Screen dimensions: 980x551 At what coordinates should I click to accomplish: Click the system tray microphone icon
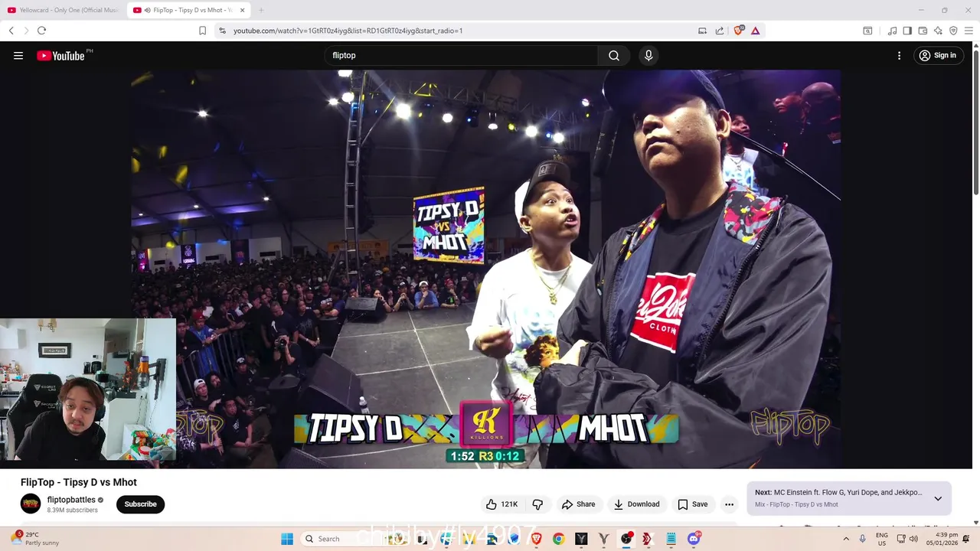click(862, 539)
